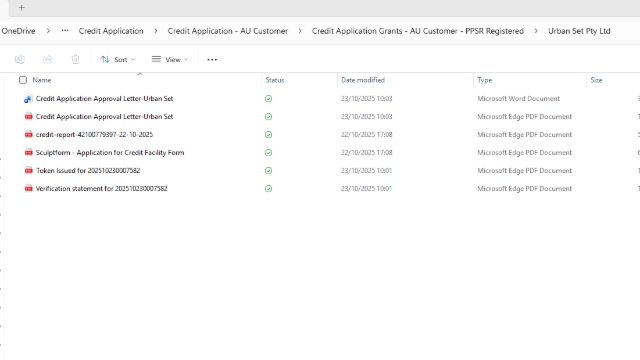The width and height of the screenshot is (640, 360).
Task: Sort by Name column header
Action: [42, 80]
